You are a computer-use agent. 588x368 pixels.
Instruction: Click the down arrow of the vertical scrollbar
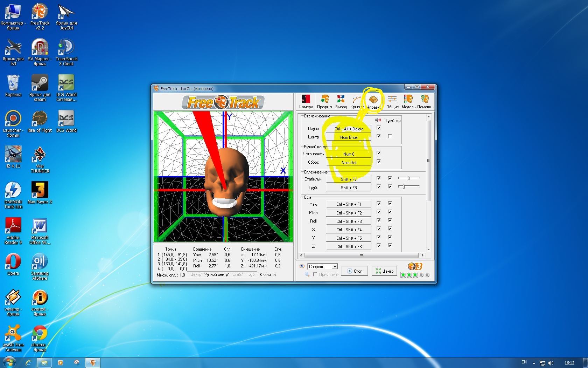click(428, 249)
